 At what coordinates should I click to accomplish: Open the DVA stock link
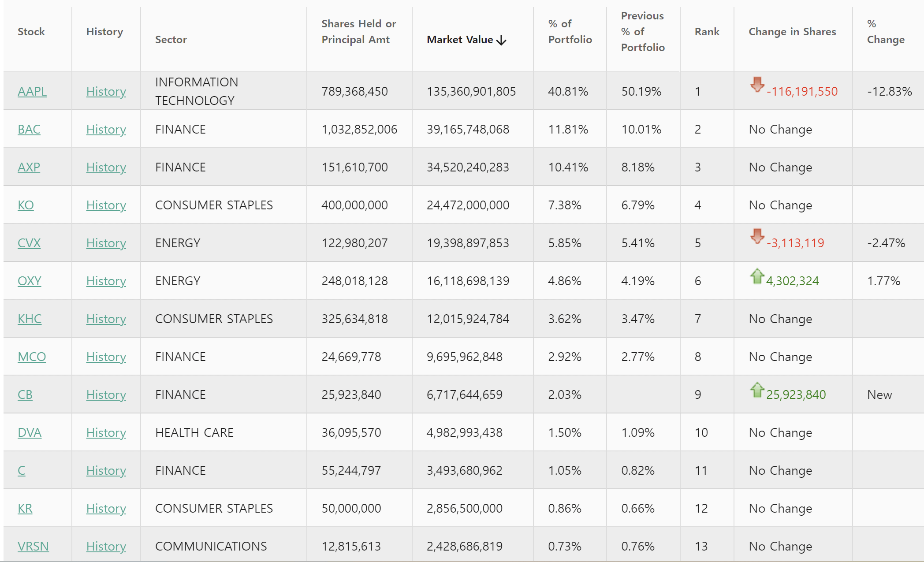pyautogui.click(x=30, y=432)
